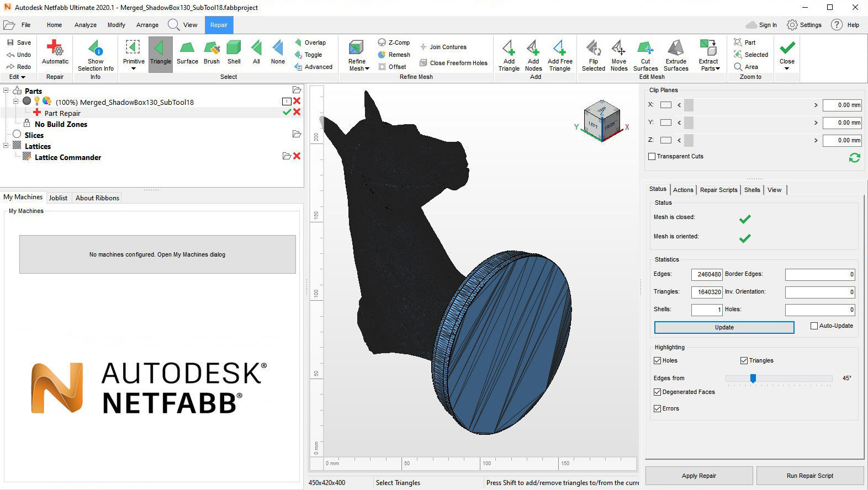
Task: Open the Modify ribbon tab
Action: 117,25
